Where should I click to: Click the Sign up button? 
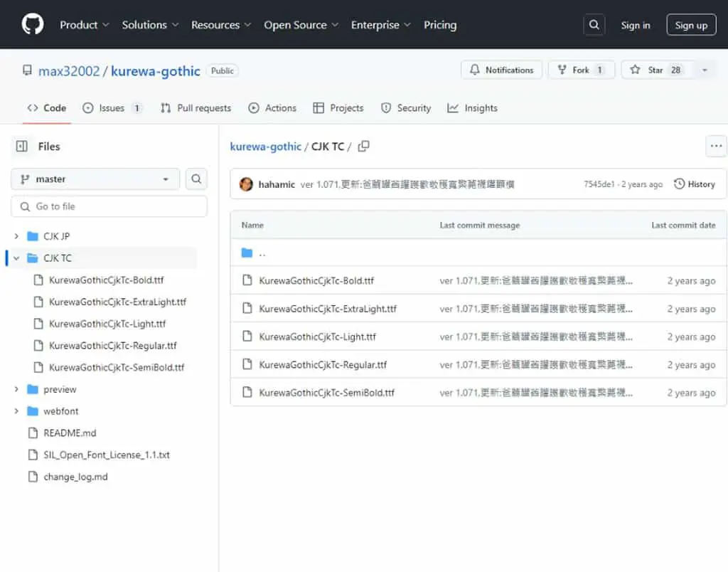(691, 25)
